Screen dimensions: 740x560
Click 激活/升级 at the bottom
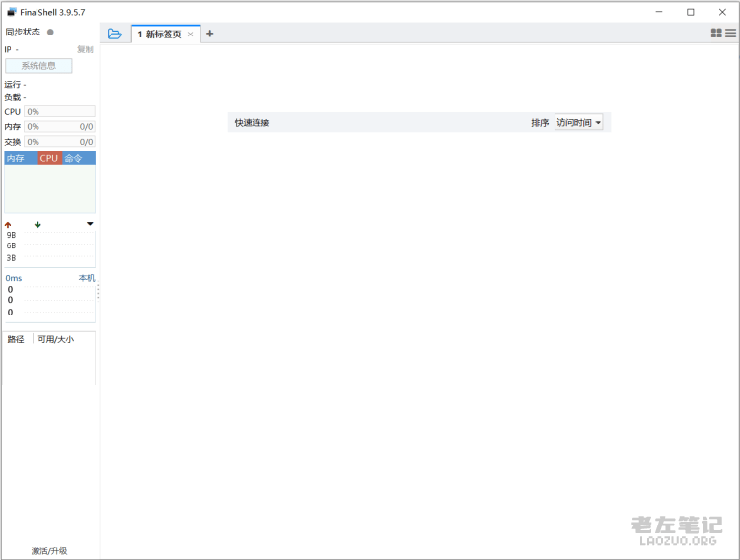tap(49, 550)
